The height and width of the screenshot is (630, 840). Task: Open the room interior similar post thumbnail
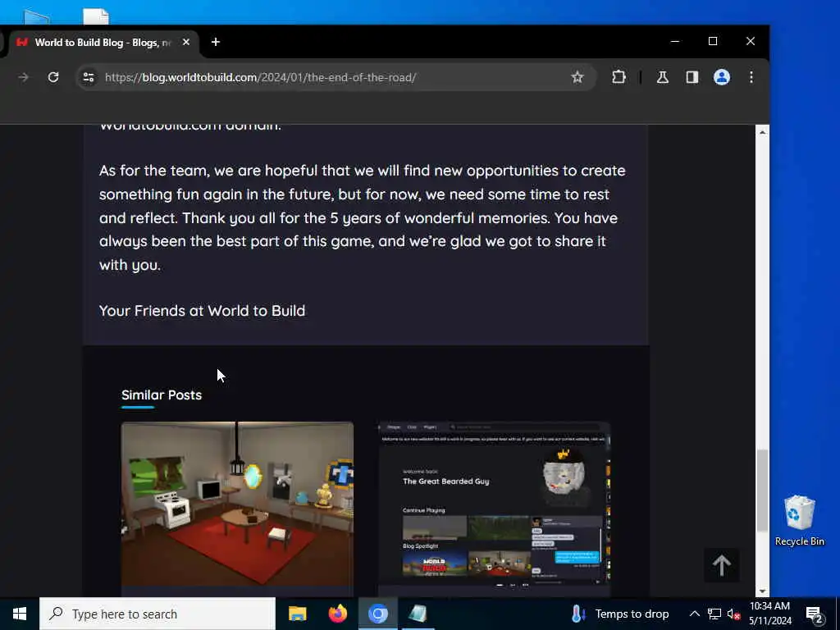click(237, 504)
